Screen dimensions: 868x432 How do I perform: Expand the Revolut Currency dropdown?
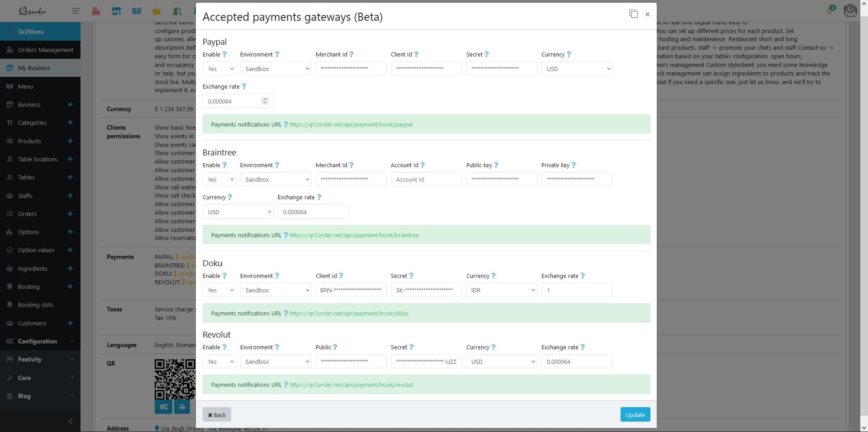click(501, 362)
